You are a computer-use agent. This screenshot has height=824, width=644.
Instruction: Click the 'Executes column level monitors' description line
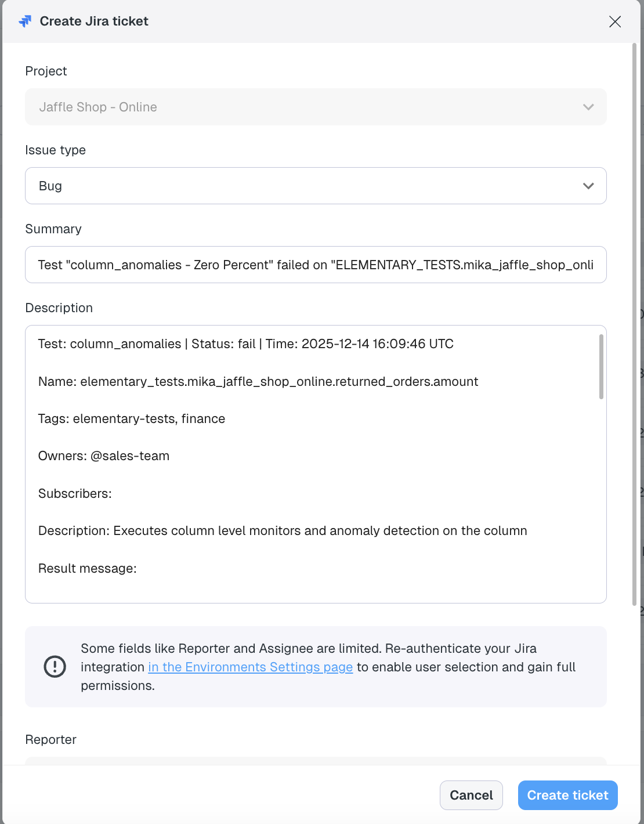pyautogui.click(x=283, y=530)
